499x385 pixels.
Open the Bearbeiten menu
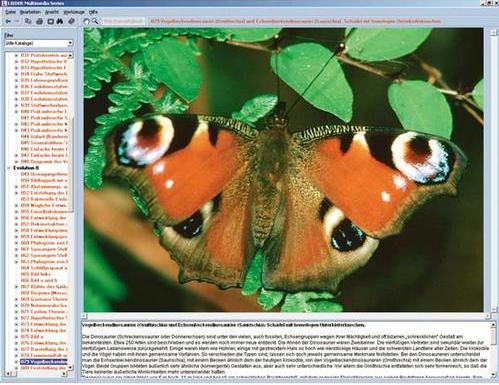point(30,12)
